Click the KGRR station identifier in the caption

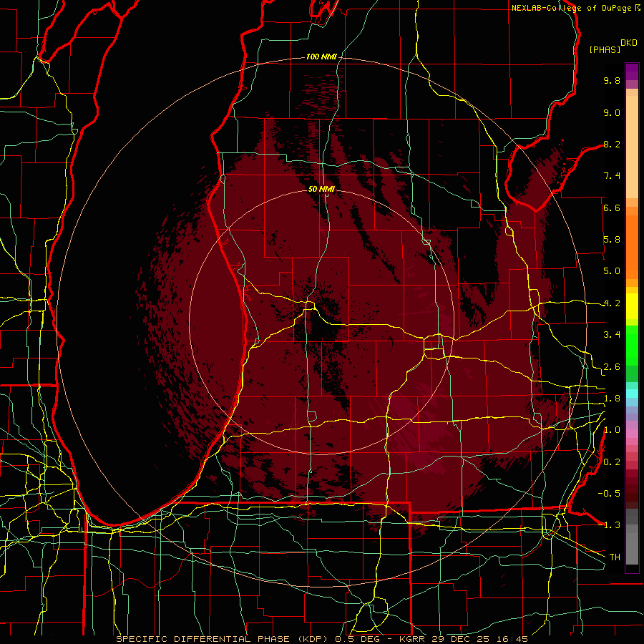pos(412,639)
